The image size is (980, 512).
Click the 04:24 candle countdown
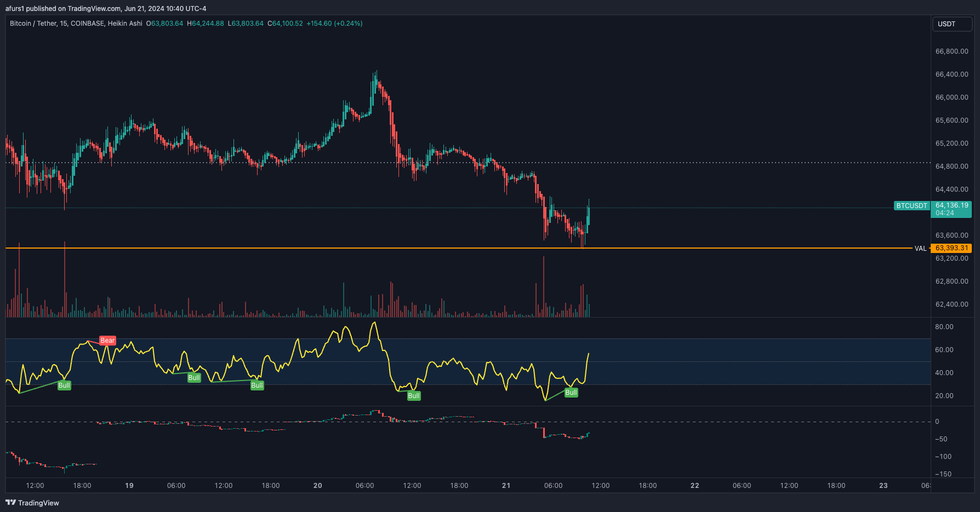point(945,213)
